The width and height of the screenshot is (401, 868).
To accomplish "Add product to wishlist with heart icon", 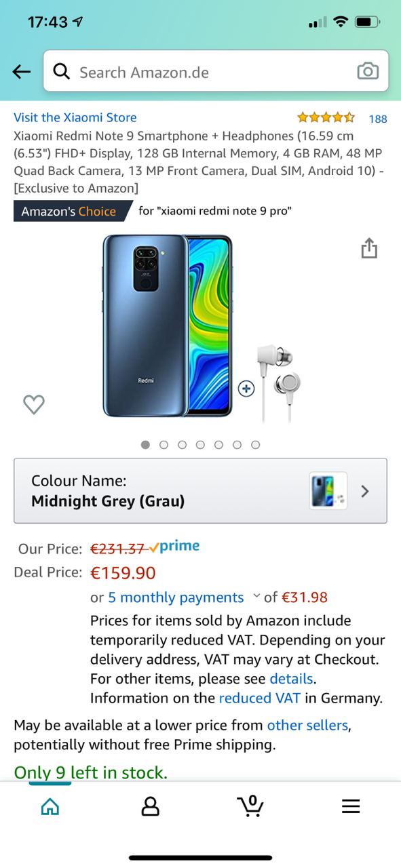I will click(34, 405).
